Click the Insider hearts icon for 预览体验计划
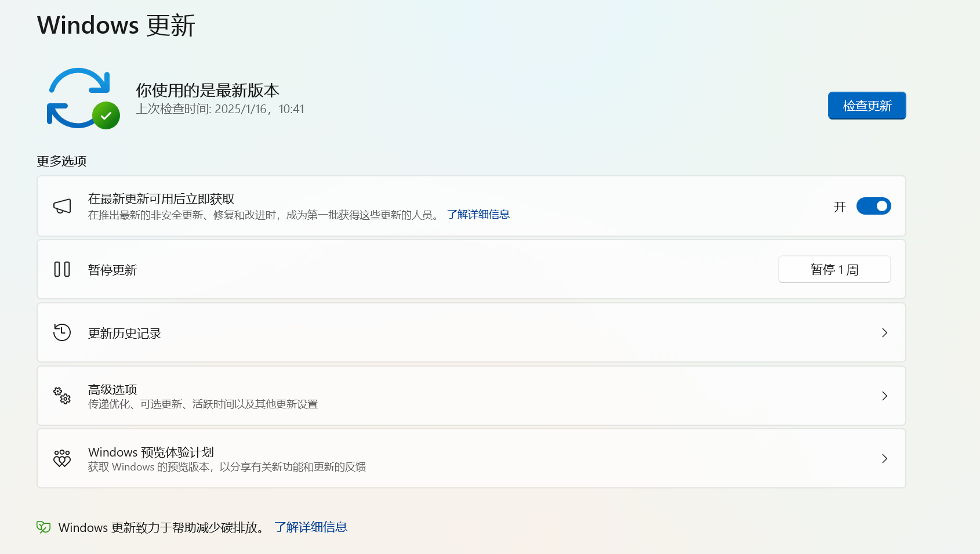The width and height of the screenshot is (980, 554). tap(62, 458)
